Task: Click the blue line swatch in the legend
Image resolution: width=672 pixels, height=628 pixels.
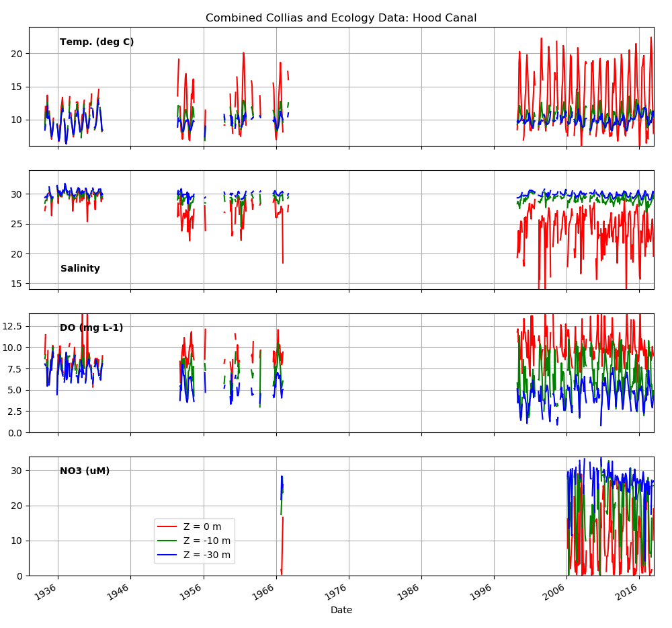Action: point(168,555)
